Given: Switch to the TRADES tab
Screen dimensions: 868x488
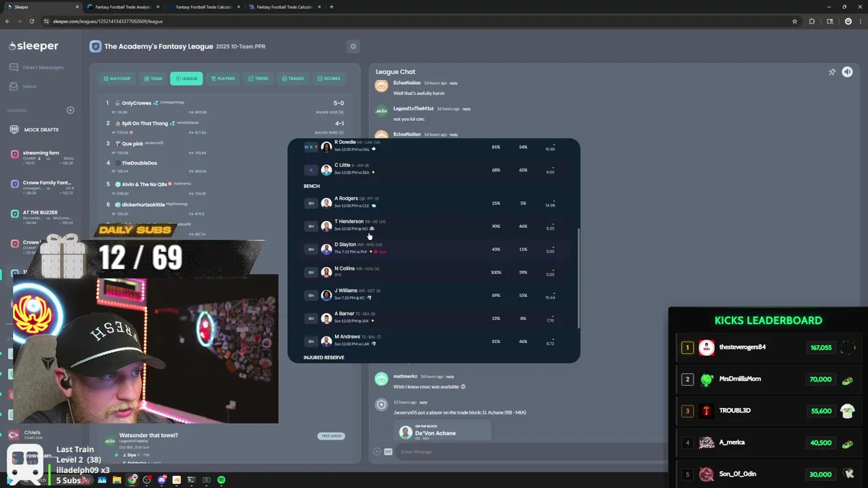Looking at the screenshot, I should pos(293,79).
